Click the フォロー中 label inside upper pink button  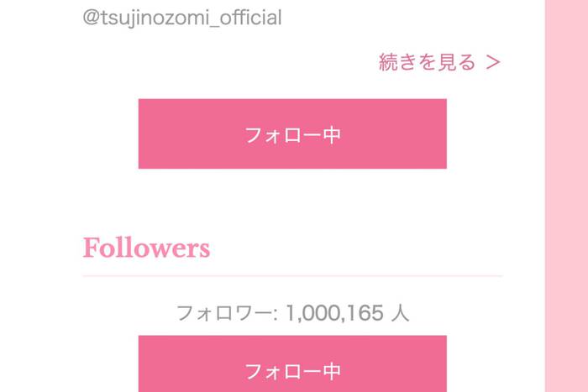click(x=292, y=135)
